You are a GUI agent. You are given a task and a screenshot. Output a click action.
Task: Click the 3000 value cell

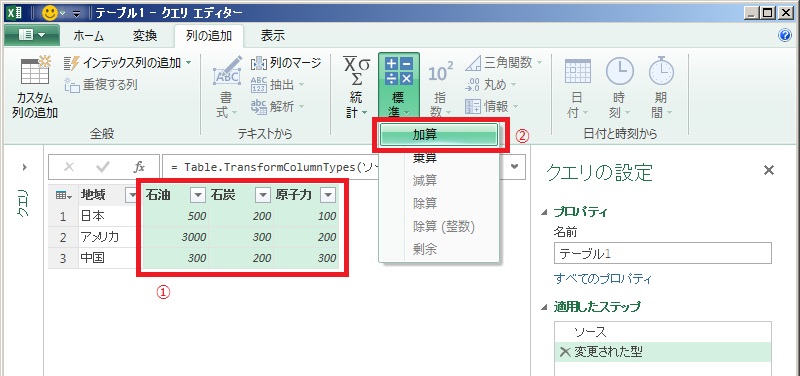(x=176, y=237)
